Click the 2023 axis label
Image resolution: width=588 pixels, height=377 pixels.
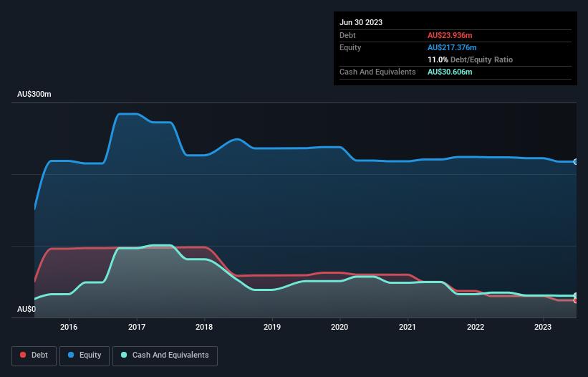coord(543,327)
